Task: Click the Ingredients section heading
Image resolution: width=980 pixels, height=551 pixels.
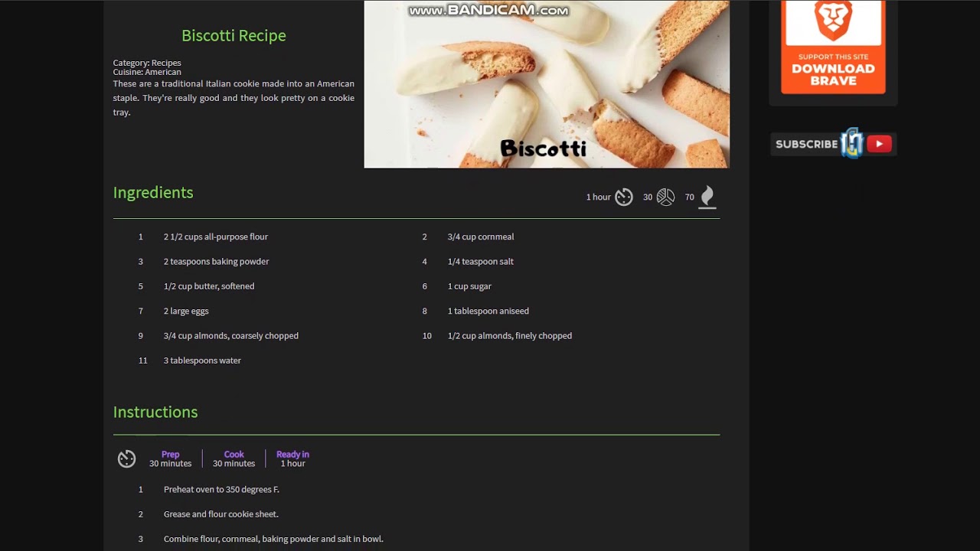Action: [x=153, y=193]
